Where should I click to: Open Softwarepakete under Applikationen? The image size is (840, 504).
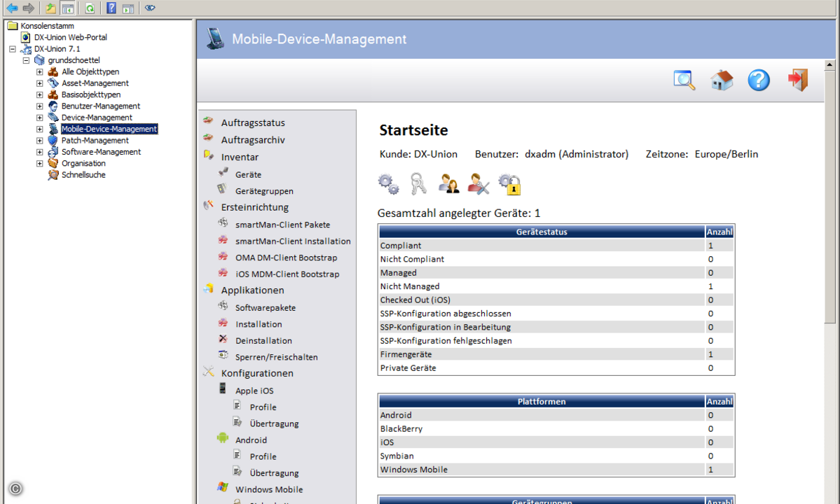point(266,307)
